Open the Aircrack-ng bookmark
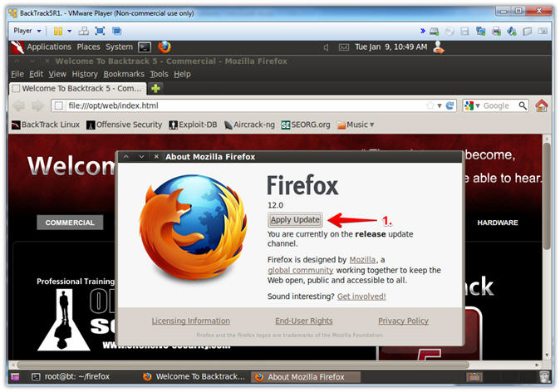This screenshot has height=392, width=560. point(249,125)
